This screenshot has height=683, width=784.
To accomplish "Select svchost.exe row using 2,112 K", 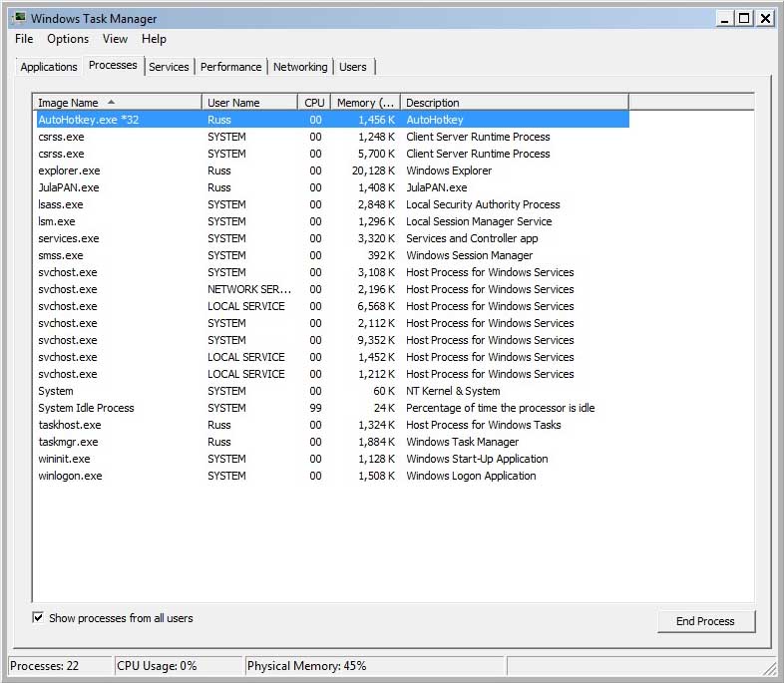I will click(332, 324).
